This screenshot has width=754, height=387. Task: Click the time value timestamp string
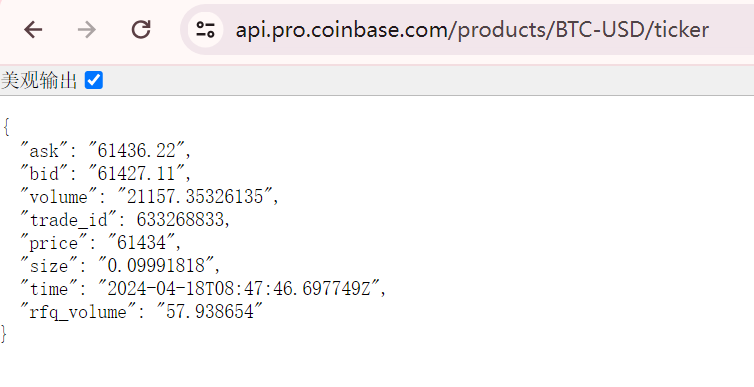pyautogui.click(x=239, y=288)
